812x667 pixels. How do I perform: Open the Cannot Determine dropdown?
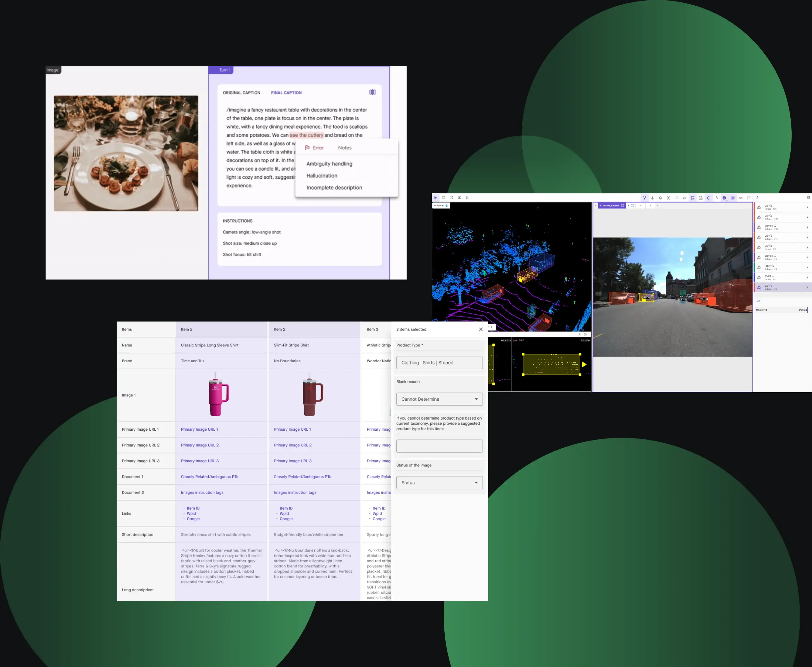[439, 399]
